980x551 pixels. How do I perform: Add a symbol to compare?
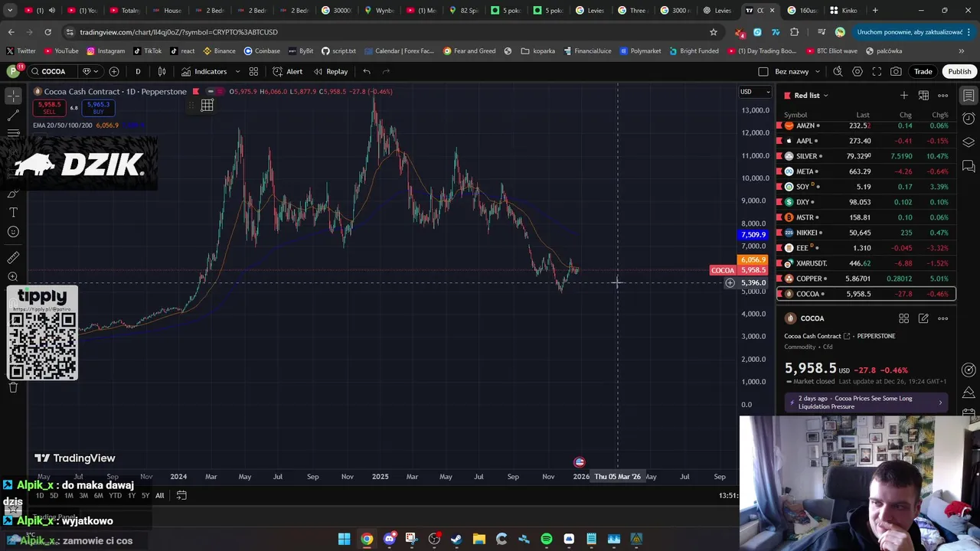pos(114,71)
